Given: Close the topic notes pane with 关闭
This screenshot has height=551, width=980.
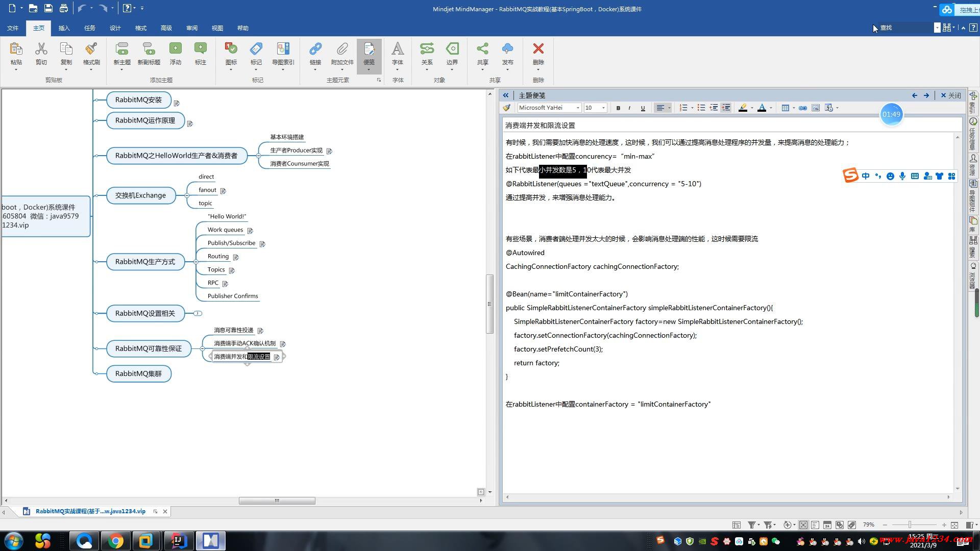Looking at the screenshot, I should (950, 95).
